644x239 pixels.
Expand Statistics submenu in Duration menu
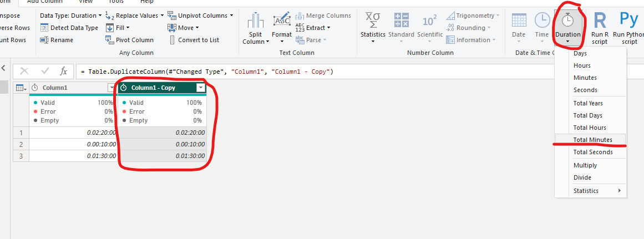click(591, 191)
